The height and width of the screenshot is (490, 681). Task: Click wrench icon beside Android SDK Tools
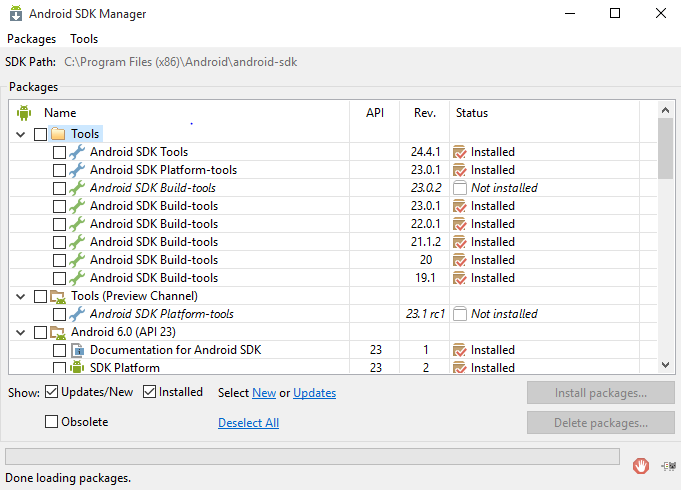point(77,152)
